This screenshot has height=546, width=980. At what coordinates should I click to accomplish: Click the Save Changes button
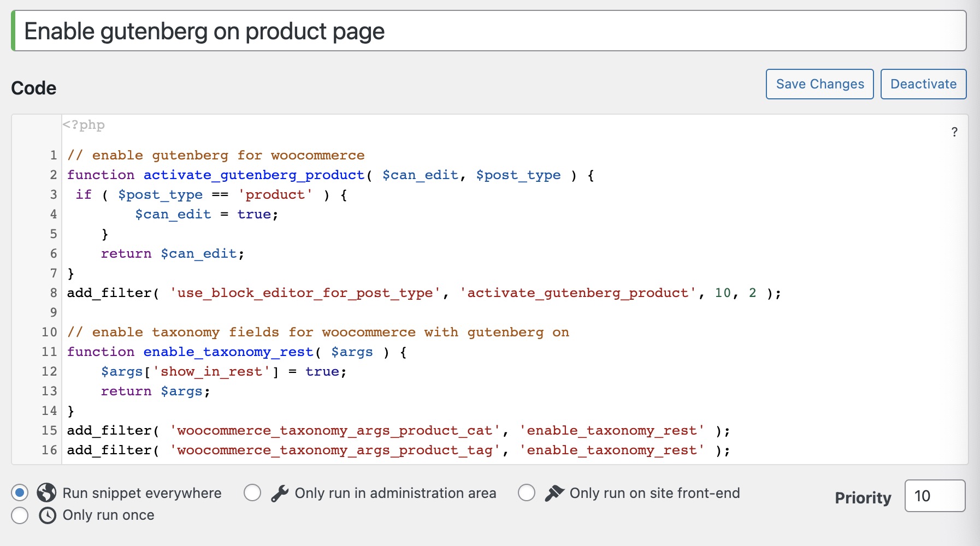[x=819, y=84]
